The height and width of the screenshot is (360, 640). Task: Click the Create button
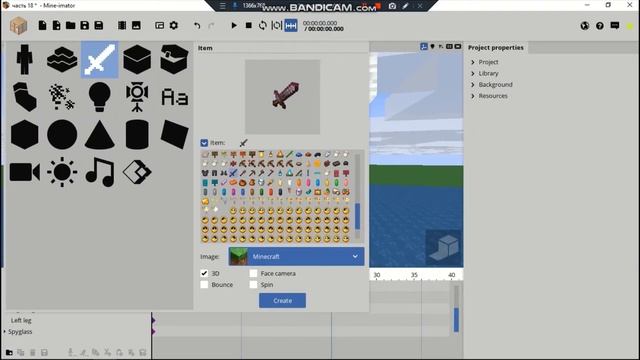282,300
